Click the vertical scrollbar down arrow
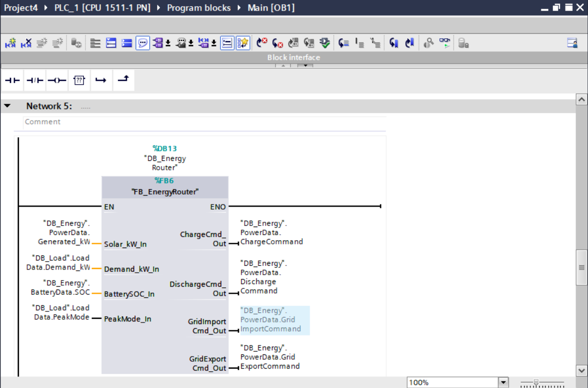Image resolution: width=588 pixels, height=388 pixels. coord(581,370)
